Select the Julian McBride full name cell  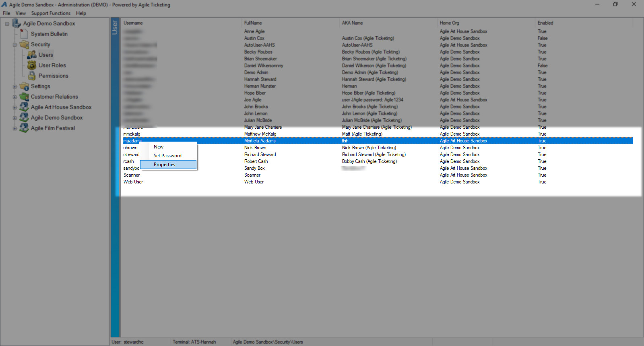point(258,120)
